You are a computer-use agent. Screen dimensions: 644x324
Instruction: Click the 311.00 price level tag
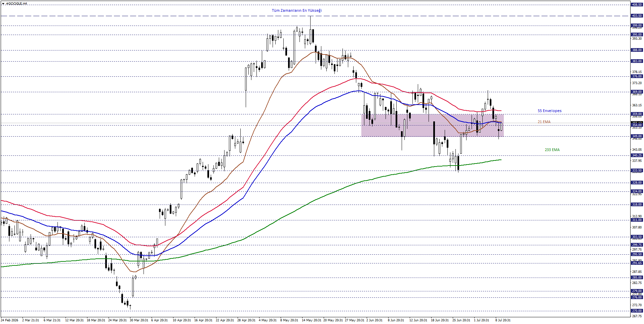tap(637, 220)
